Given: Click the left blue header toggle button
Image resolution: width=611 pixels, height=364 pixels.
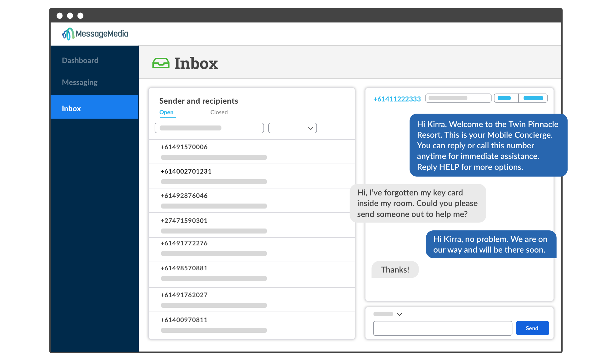Looking at the screenshot, I should click(506, 98).
